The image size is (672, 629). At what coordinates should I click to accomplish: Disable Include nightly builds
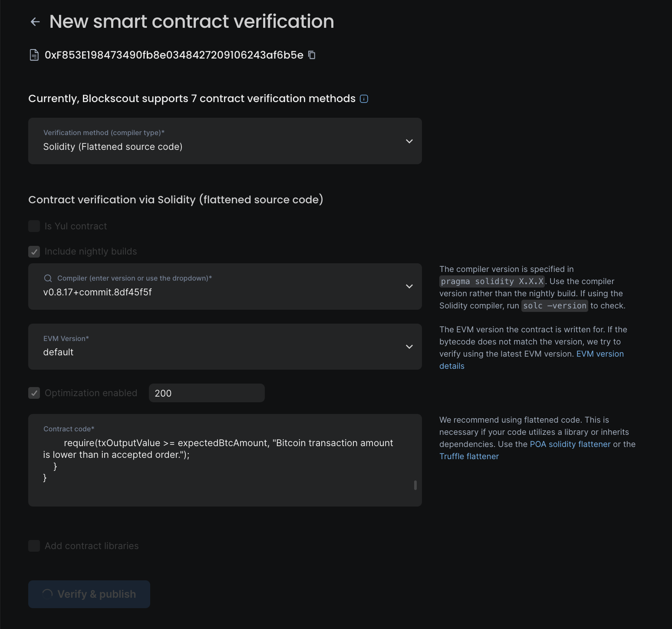(34, 252)
